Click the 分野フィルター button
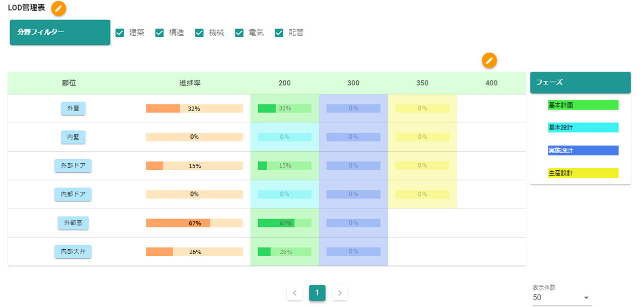The width and height of the screenshot is (644, 307). (x=60, y=33)
